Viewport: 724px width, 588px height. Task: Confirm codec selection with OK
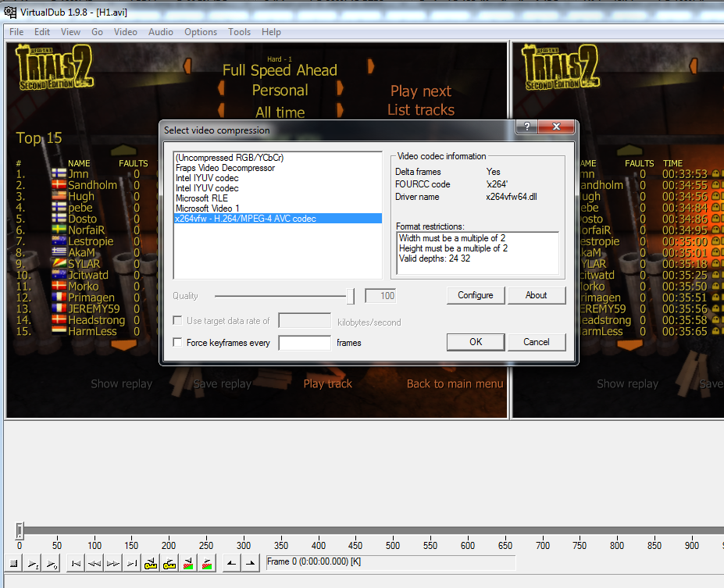pos(475,342)
